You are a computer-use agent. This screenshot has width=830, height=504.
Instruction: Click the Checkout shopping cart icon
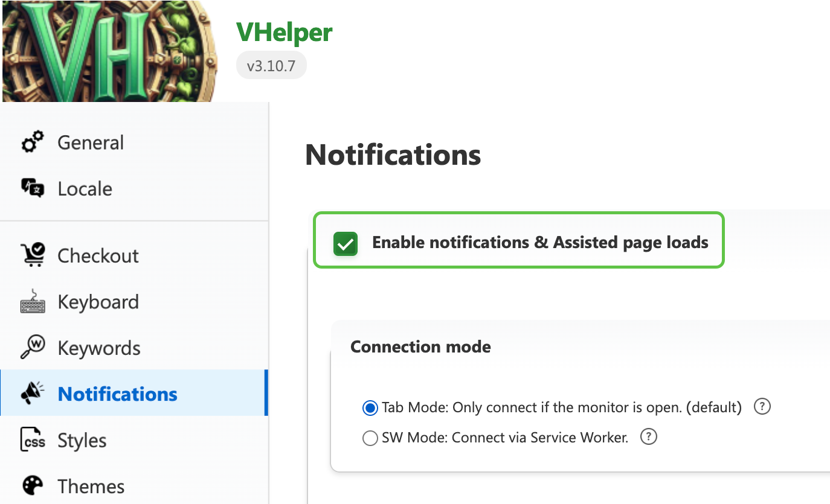[x=33, y=255]
